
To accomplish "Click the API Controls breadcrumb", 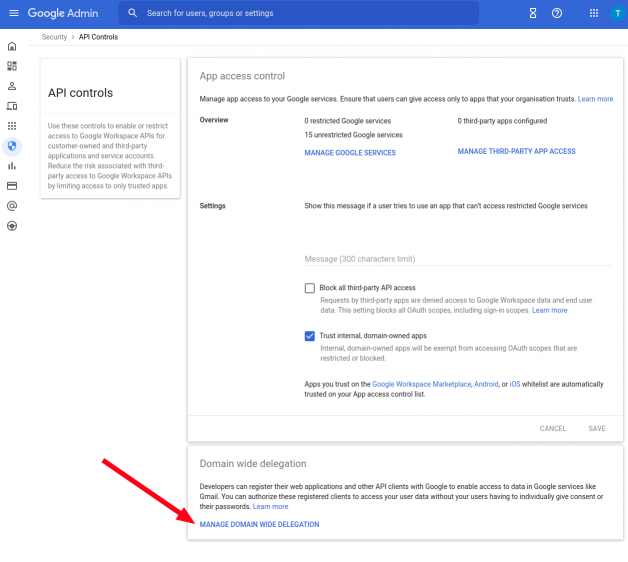I will tap(99, 37).
